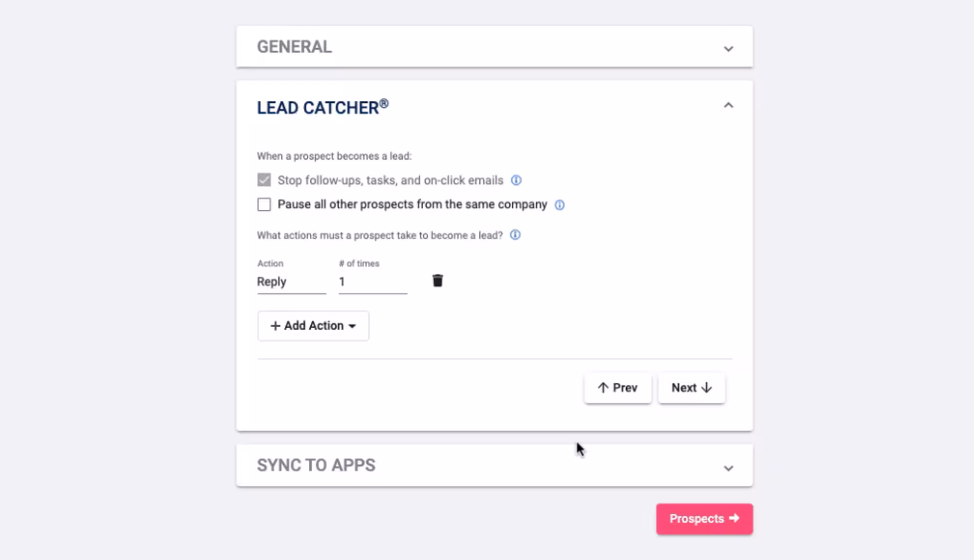This screenshot has width=974, height=560.
Task: Click the number of times input field
Action: coord(373,282)
